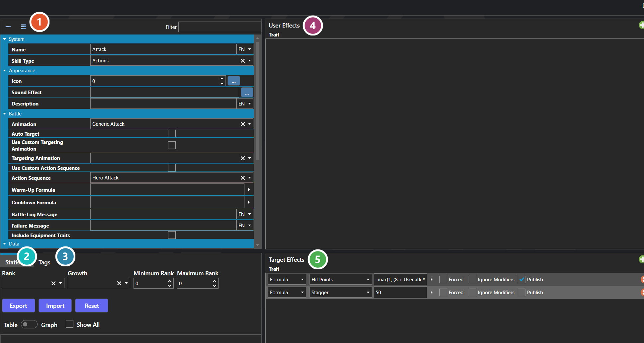Remove the Stagger effect row
This screenshot has width=644, height=343.
click(642, 292)
